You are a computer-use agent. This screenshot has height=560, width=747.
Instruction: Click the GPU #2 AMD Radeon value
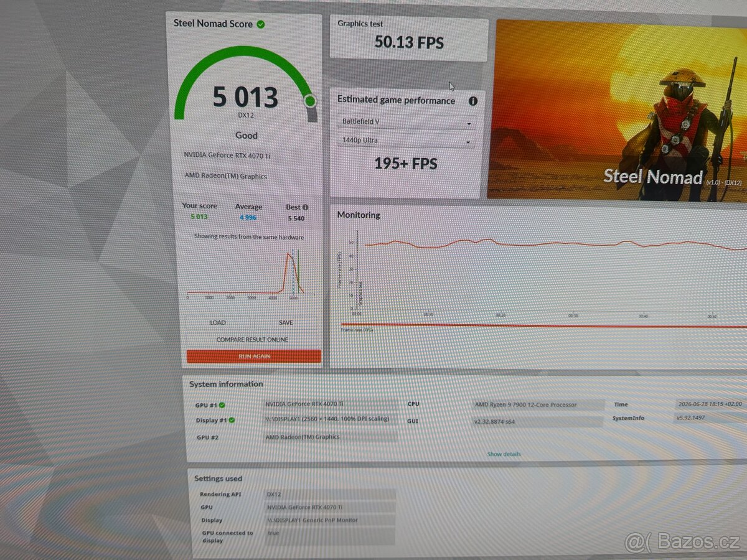pos(330,437)
